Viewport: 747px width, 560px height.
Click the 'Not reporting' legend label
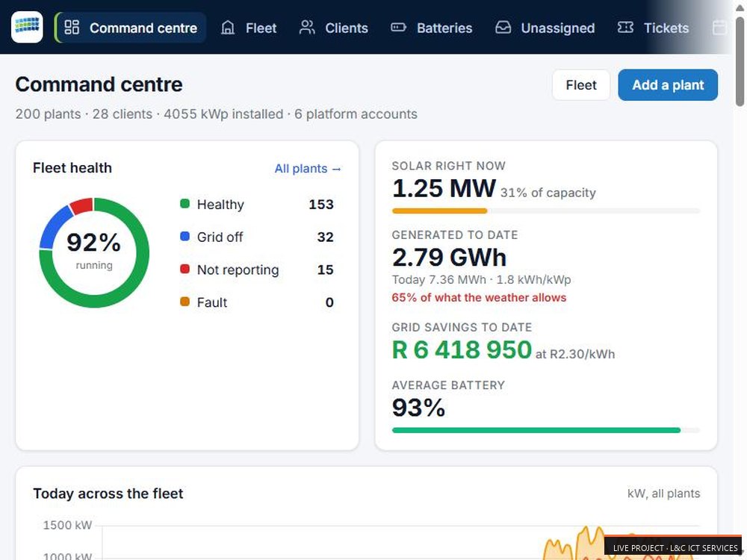point(238,270)
